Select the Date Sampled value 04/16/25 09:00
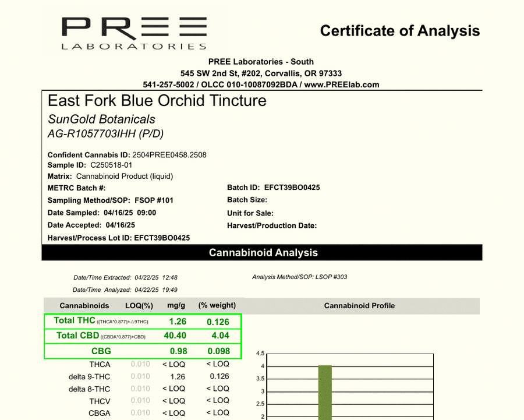Screen dimensions: 524x420 point(130,213)
